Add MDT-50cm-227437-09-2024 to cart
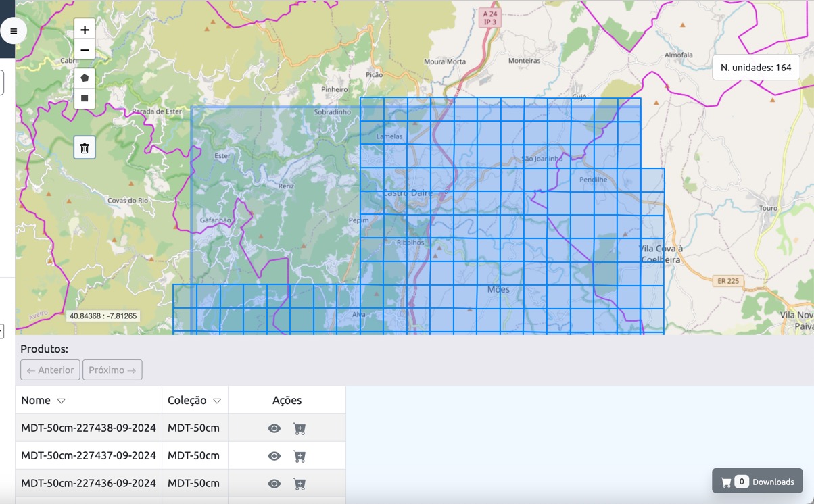The width and height of the screenshot is (814, 504). [300, 456]
